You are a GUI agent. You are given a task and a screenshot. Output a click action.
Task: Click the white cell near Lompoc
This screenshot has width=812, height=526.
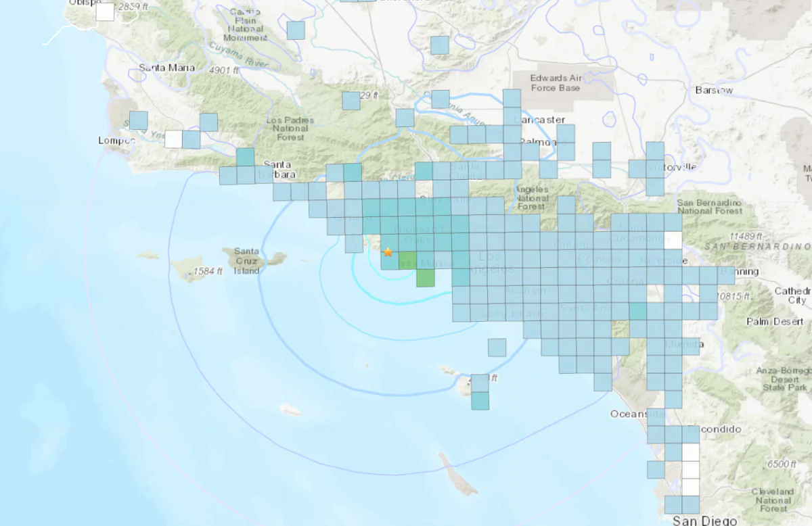click(x=173, y=139)
